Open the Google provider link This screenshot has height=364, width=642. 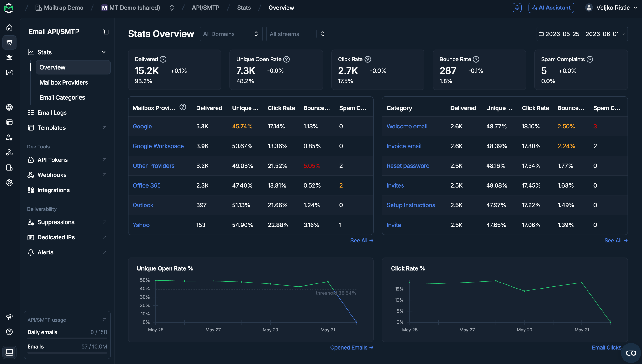pos(142,126)
